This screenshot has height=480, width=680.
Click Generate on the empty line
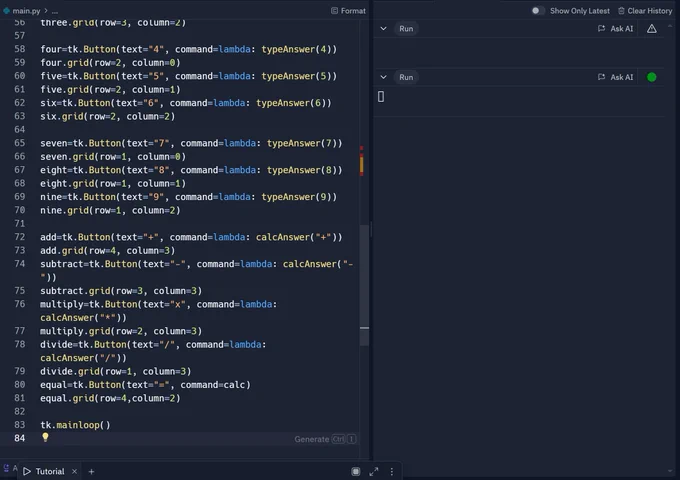click(312, 439)
